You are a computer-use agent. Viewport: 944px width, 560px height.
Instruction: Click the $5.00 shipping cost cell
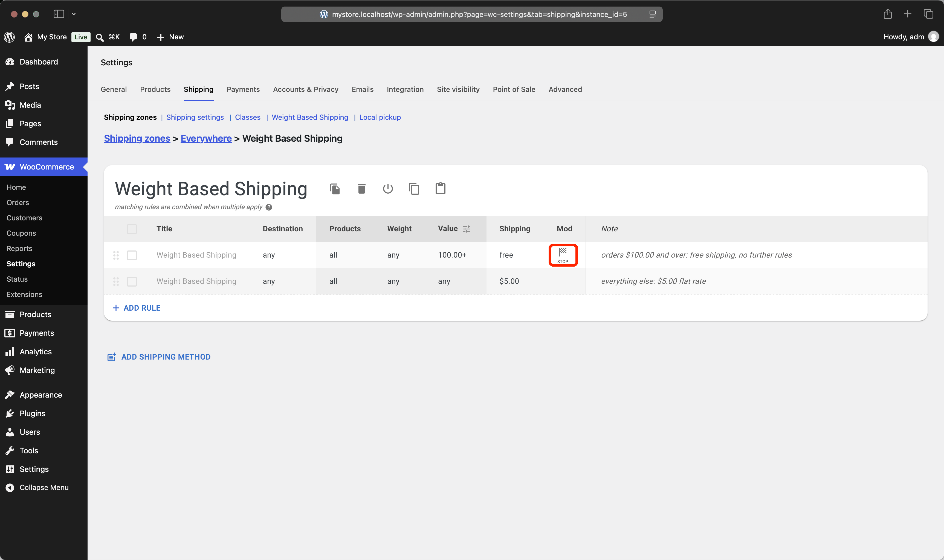click(509, 281)
